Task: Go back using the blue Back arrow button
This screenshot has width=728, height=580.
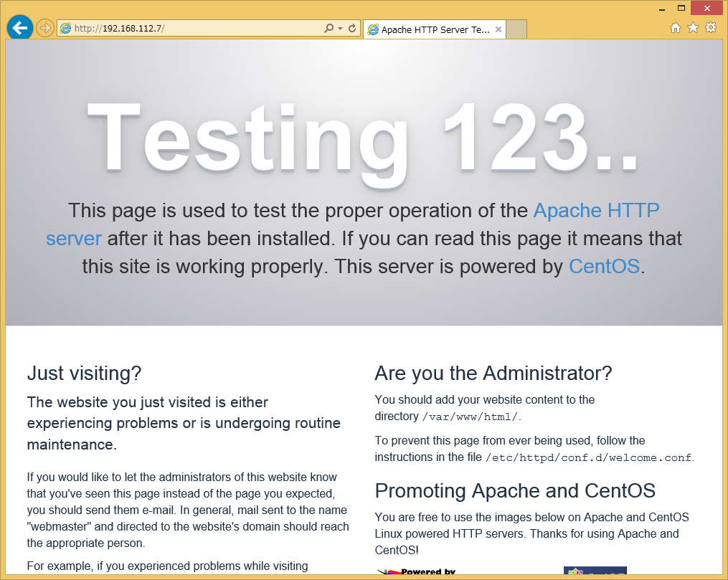Action: click(x=19, y=28)
